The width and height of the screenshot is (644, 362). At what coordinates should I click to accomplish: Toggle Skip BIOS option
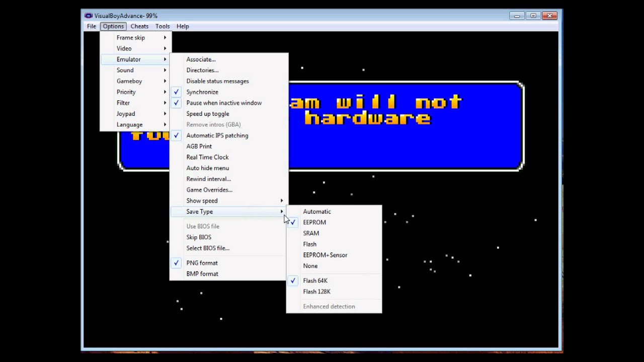coord(229,237)
